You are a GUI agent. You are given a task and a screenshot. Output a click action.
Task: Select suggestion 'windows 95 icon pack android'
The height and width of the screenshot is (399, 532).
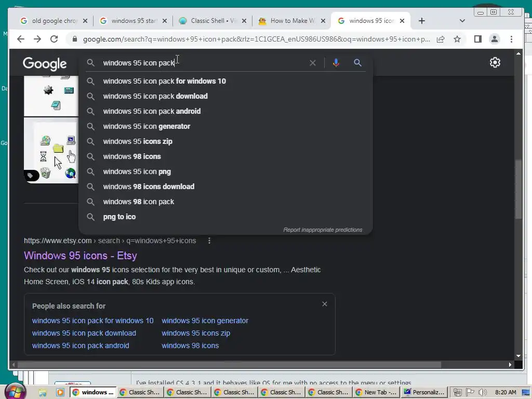pyautogui.click(x=225, y=111)
